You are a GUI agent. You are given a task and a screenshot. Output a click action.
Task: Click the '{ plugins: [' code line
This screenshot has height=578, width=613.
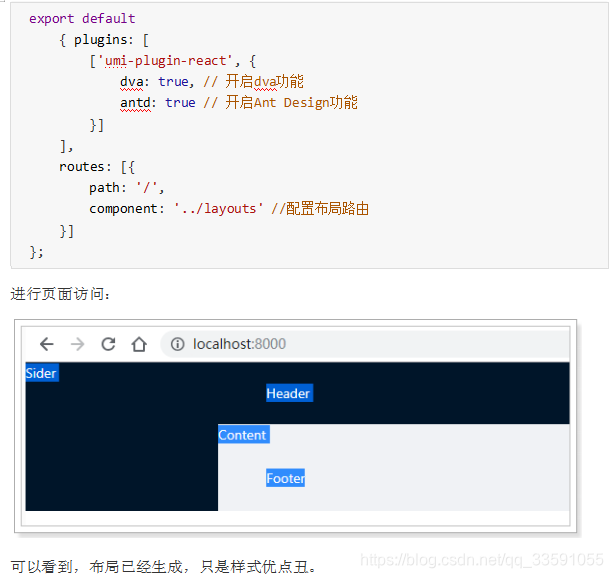[104, 39]
